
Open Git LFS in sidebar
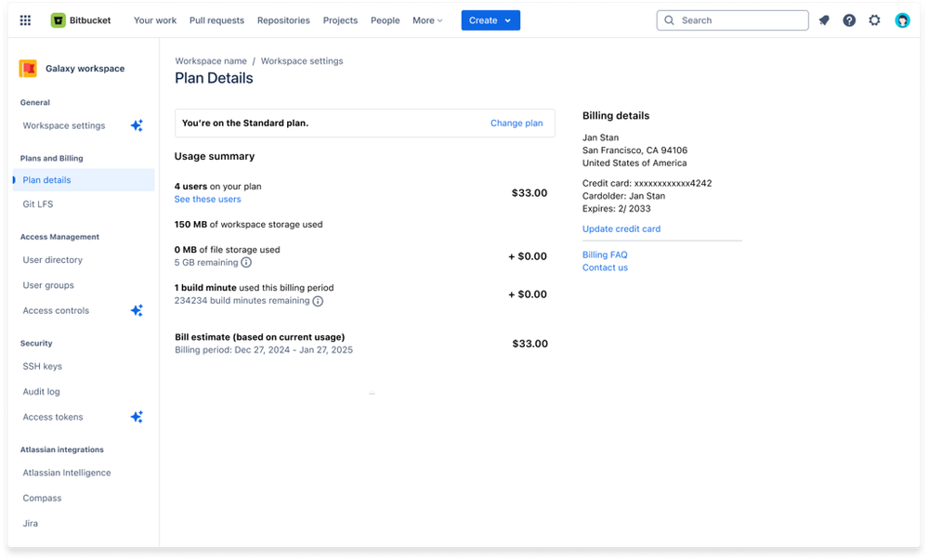38,204
